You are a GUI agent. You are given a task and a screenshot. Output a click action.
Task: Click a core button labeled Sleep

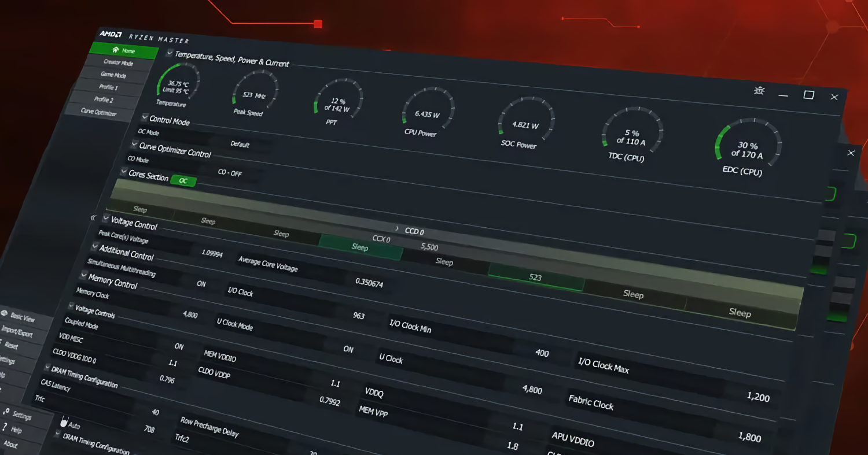point(360,247)
